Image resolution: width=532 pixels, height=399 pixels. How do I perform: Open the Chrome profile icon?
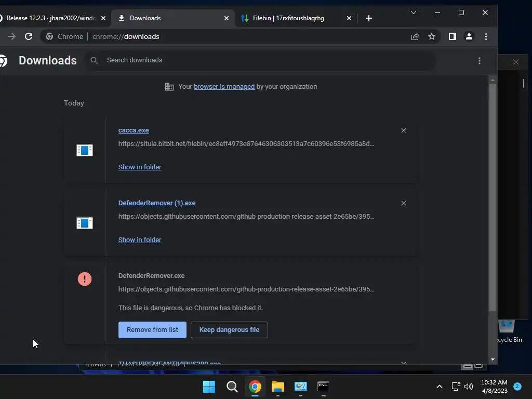[x=469, y=36]
